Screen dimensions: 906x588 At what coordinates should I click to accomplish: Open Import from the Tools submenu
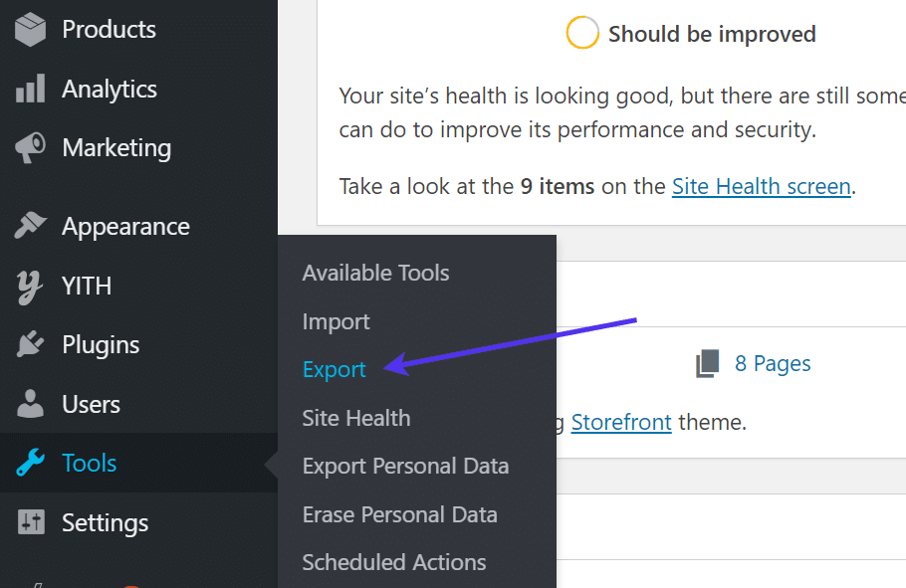pos(336,320)
